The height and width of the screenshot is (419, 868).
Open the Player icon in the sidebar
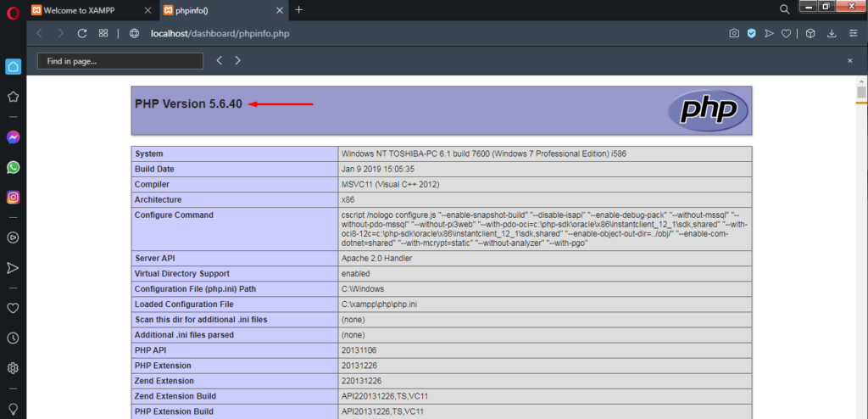click(14, 237)
